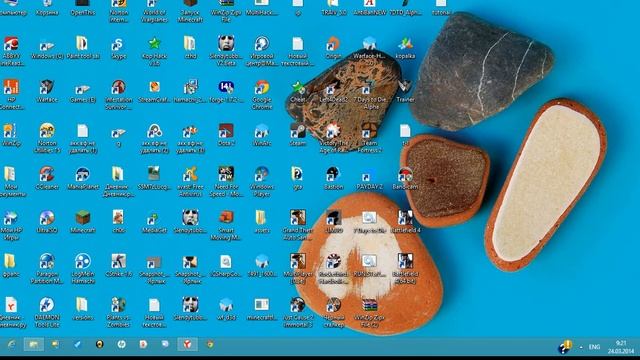The width and height of the screenshot is (640, 360).
Task: Select the ManiaPlanet shortcut
Action: [x=83, y=178]
